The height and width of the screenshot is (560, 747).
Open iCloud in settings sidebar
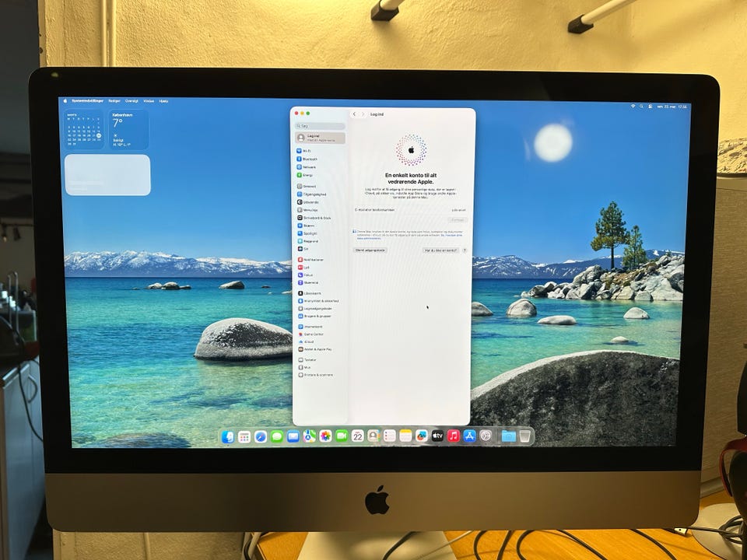pos(320,342)
